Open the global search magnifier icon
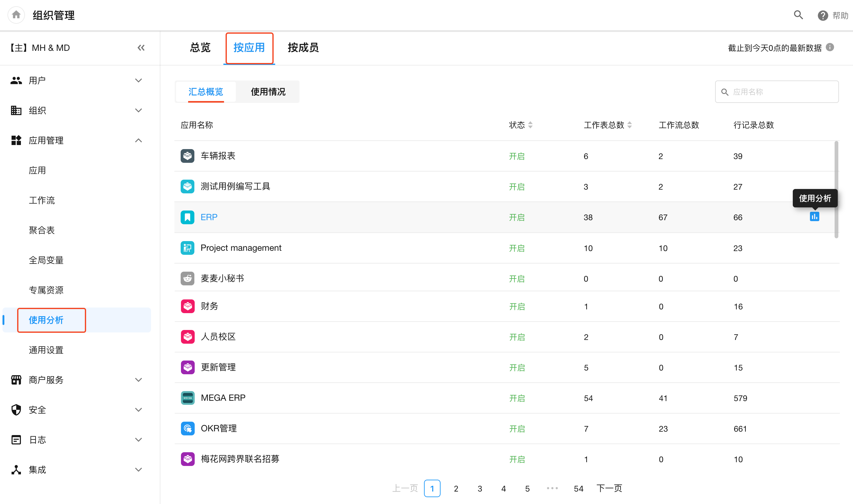The image size is (853, 504). [798, 15]
